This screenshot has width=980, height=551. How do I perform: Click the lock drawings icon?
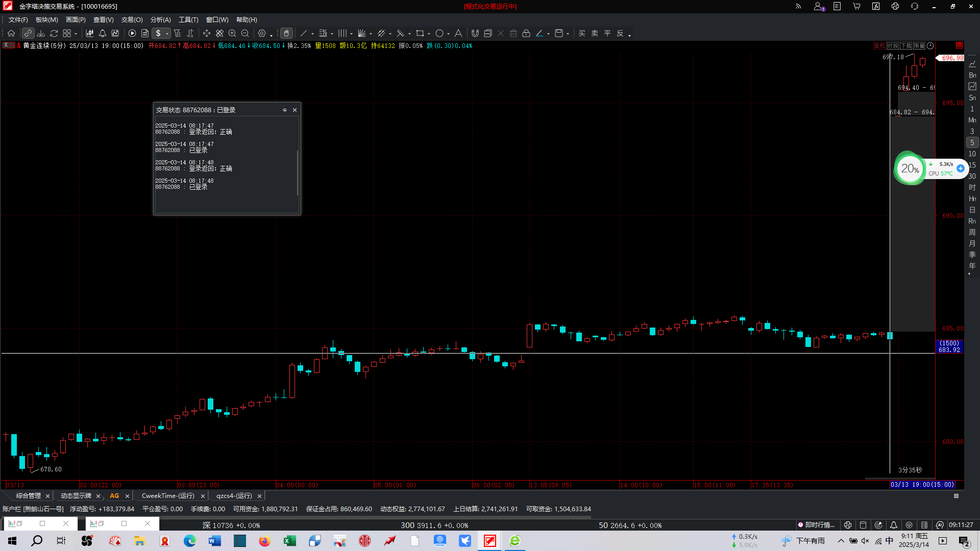(x=526, y=33)
